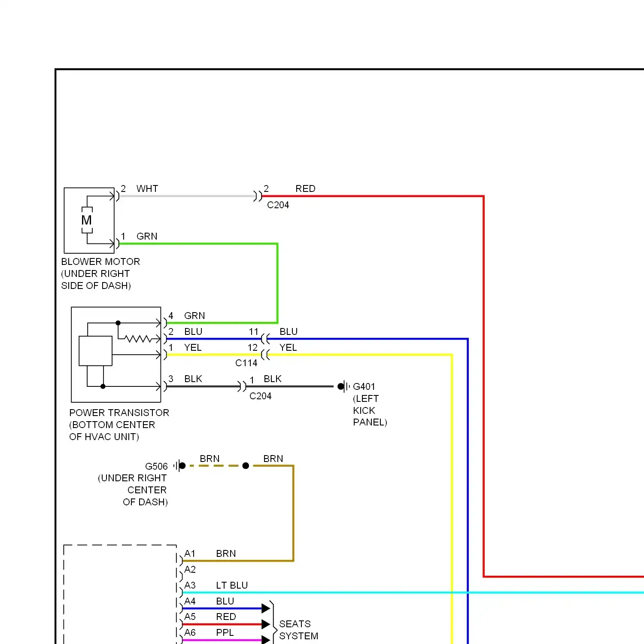
Task: Click the YEL label at transistor pin 1
Action: tap(193, 347)
